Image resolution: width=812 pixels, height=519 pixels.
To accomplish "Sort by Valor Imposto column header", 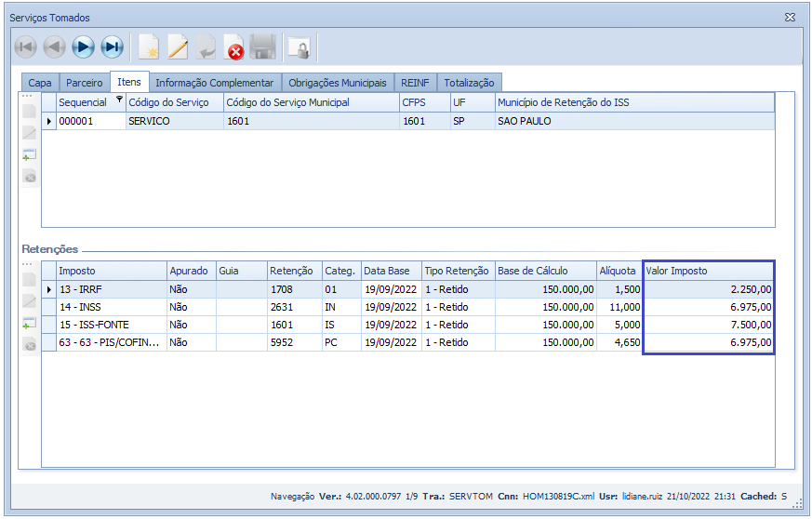I will tap(708, 271).
